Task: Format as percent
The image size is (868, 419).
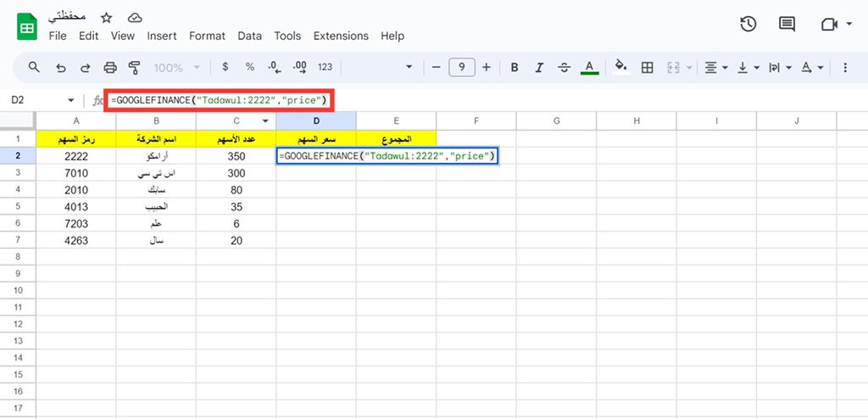Action: (250, 67)
